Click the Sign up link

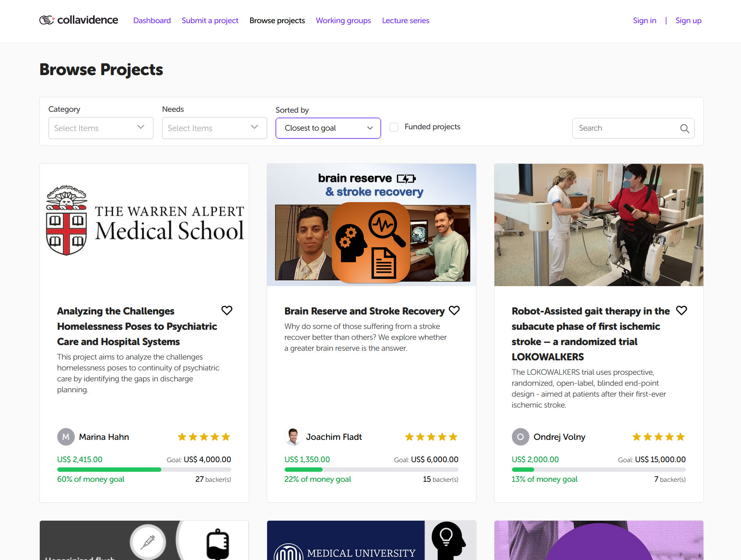[688, 21]
